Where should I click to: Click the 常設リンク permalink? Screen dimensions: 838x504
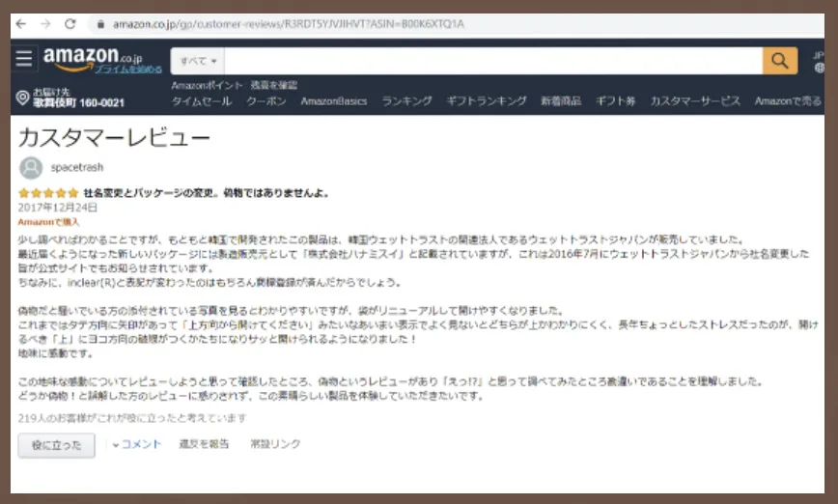(x=275, y=444)
